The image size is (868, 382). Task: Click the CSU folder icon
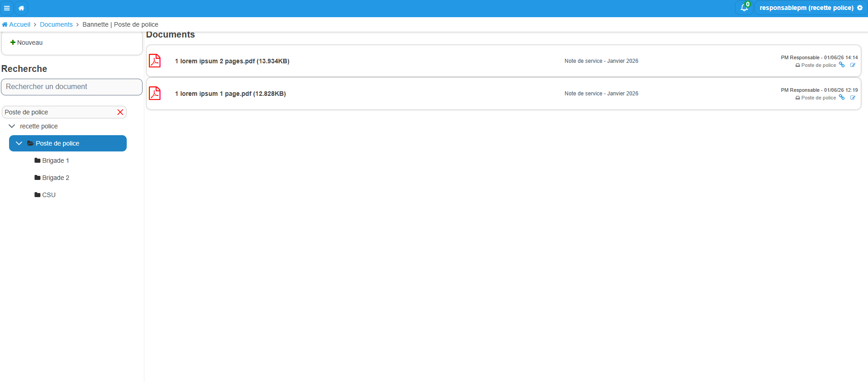tap(38, 195)
